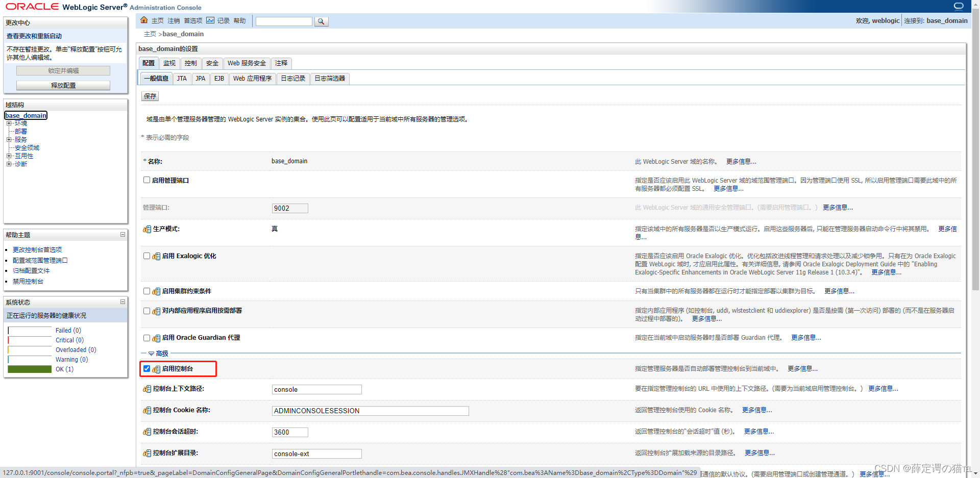Open 部署 in the domain tree
The height and width of the screenshot is (478, 980).
(21, 132)
